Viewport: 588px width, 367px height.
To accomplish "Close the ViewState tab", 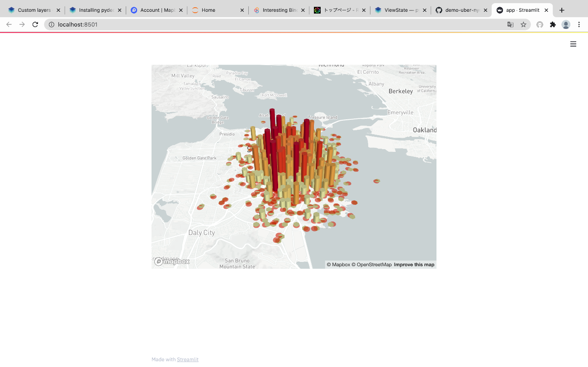I will [425, 10].
